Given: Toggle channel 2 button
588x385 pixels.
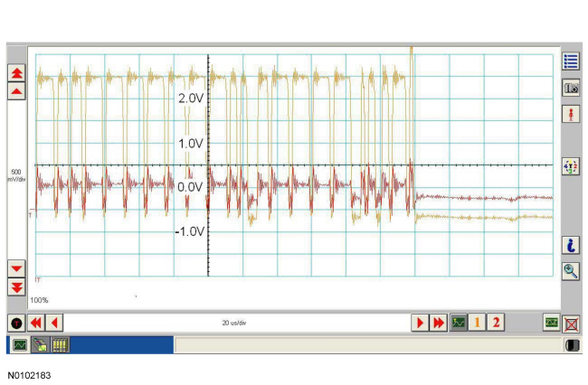Looking at the screenshot, I should (496, 323).
